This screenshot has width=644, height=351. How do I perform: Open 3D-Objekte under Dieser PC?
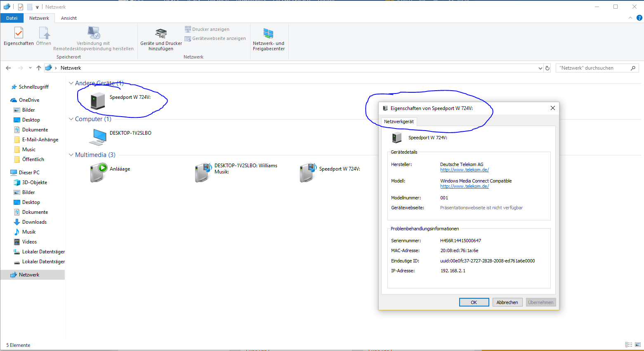coord(34,183)
